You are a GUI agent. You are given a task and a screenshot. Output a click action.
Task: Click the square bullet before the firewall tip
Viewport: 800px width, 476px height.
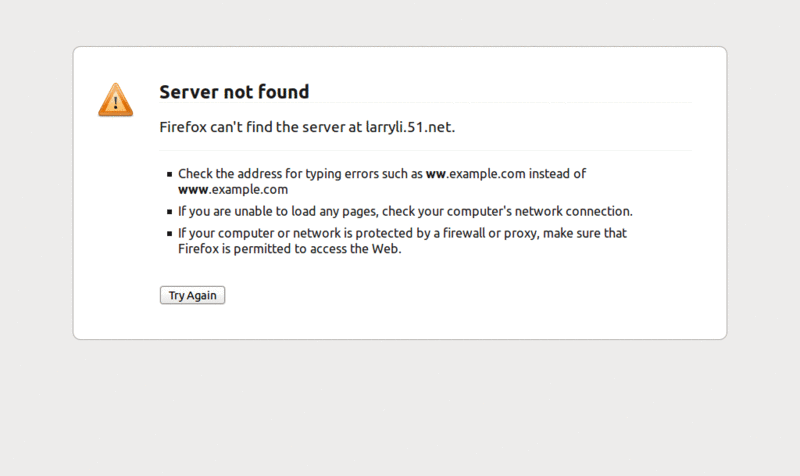(170, 234)
